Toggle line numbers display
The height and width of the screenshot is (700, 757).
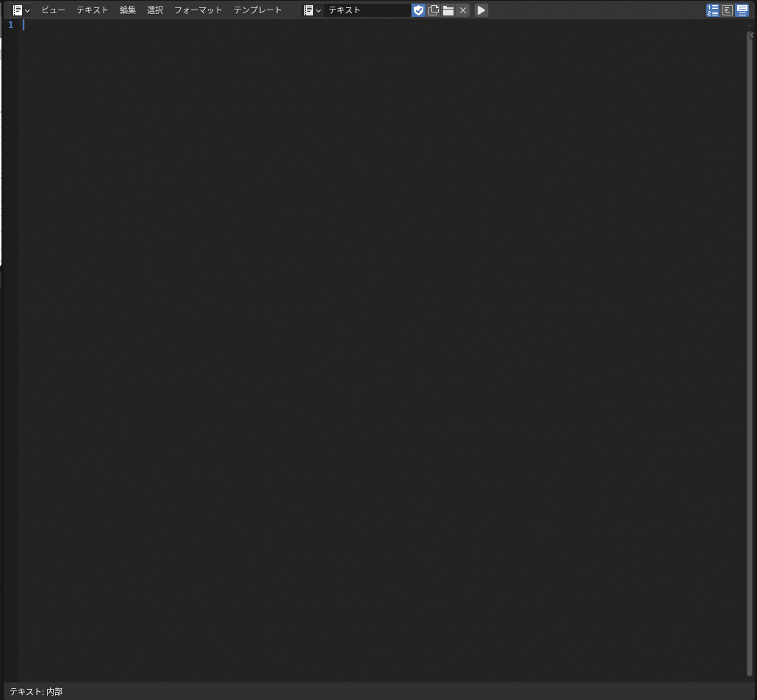pos(713,10)
